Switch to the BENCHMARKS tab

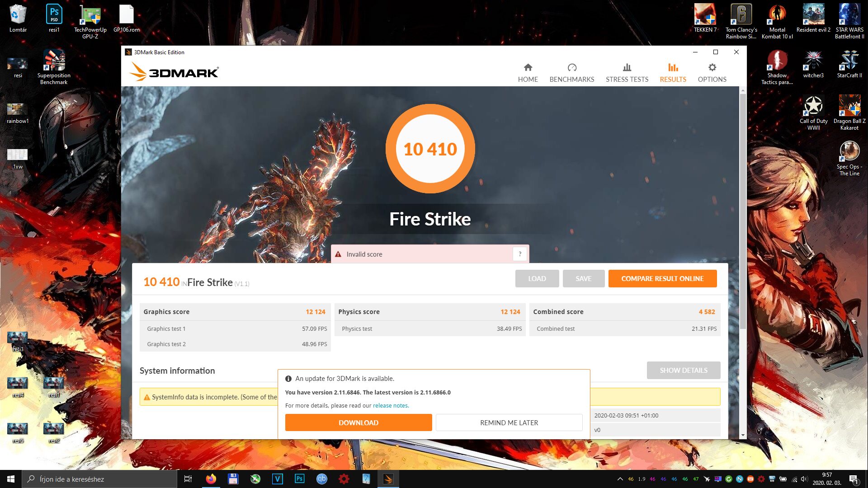[572, 73]
